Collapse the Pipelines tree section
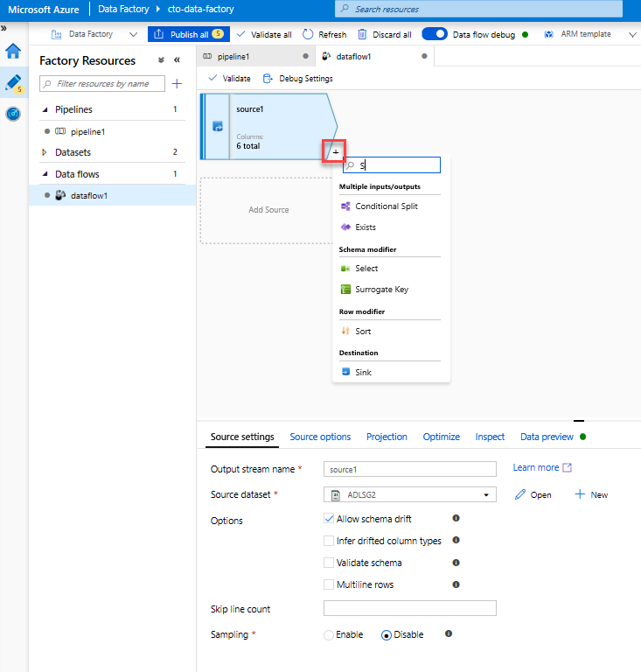This screenshot has height=672, width=641. tap(45, 109)
